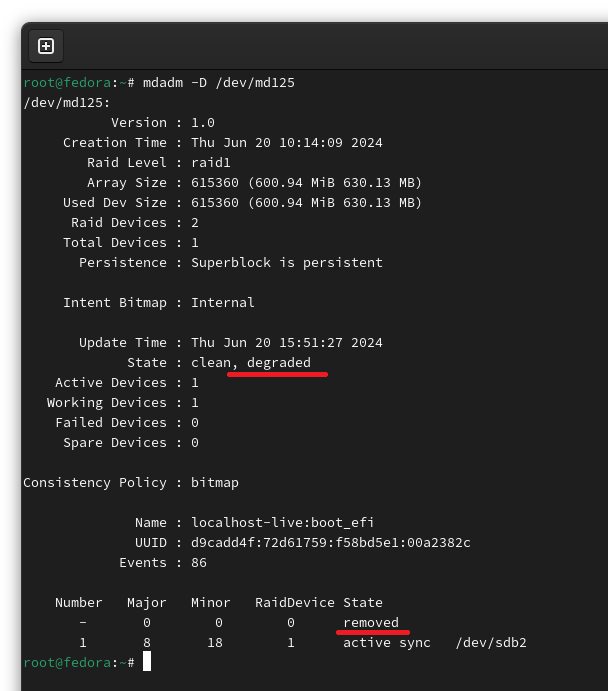Click the mdadm -D /dev/md125 command text
This screenshot has width=608, height=691.
pos(219,83)
